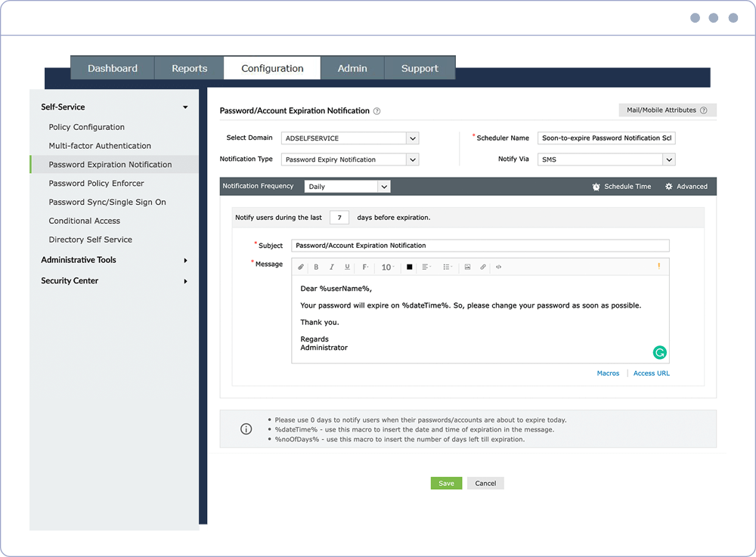Viewport: 756px width, 557px height.
Task: Open the black font color swatch
Action: [x=409, y=267]
